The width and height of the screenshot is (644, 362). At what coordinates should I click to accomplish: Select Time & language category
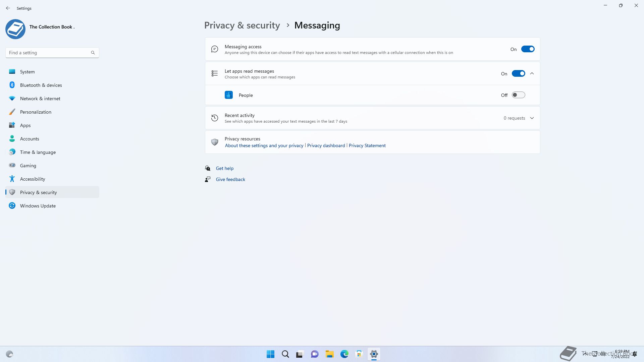click(52, 152)
